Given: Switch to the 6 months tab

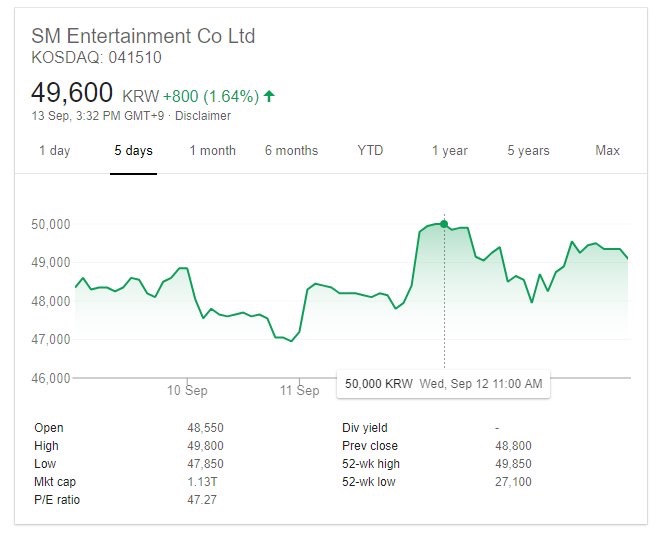Looking at the screenshot, I should point(291,151).
